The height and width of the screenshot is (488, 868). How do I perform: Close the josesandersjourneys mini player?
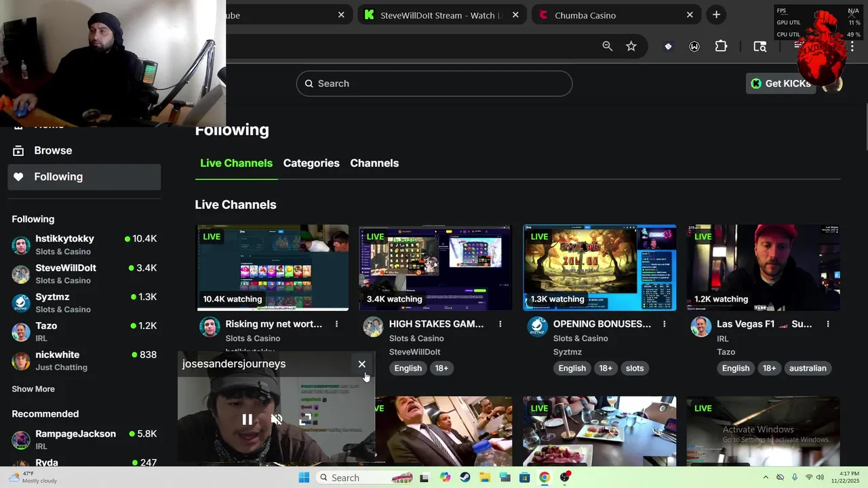click(x=362, y=364)
